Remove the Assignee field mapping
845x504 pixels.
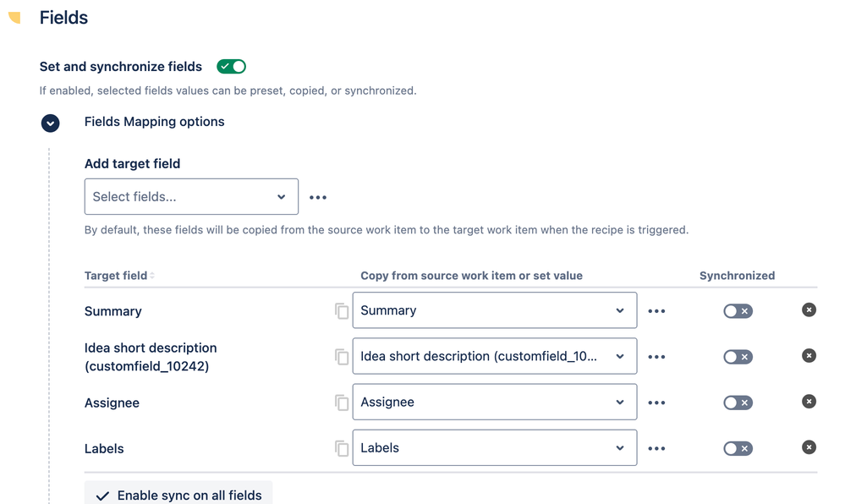click(809, 402)
